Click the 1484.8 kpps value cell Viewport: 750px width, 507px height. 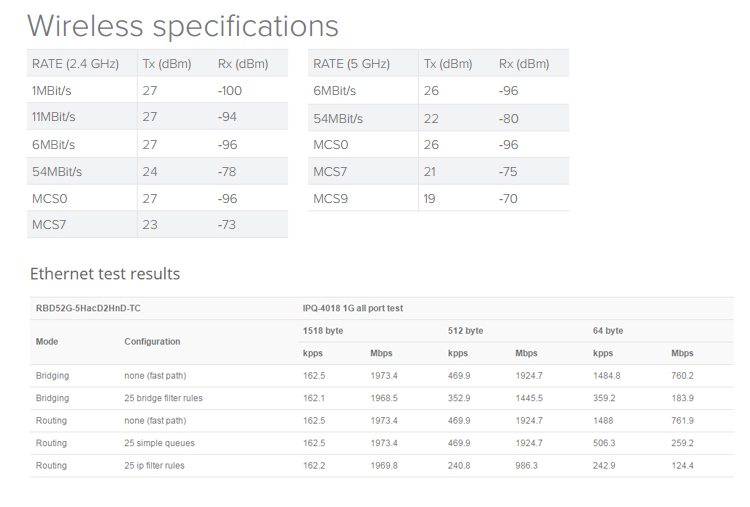[607, 376]
